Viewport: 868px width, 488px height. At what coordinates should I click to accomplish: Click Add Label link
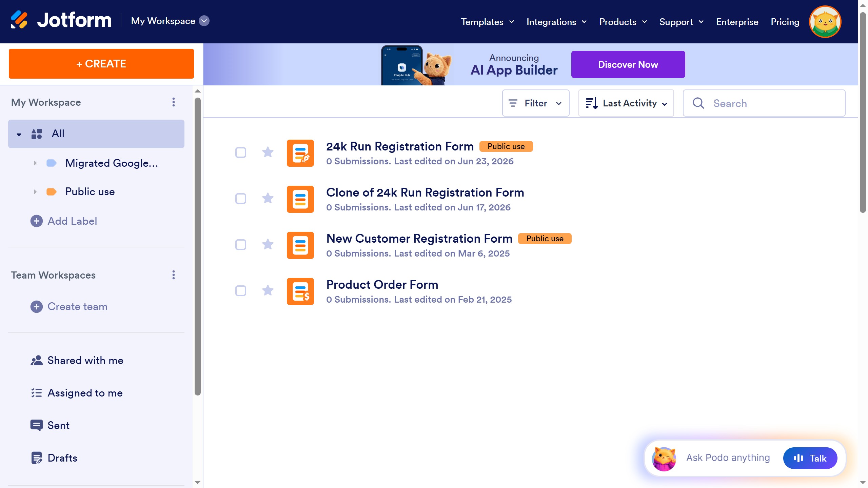click(x=72, y=221)
